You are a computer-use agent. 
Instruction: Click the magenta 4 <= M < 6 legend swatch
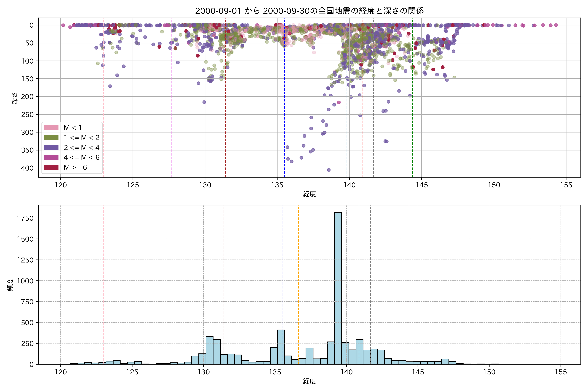[x=51, y=157]
